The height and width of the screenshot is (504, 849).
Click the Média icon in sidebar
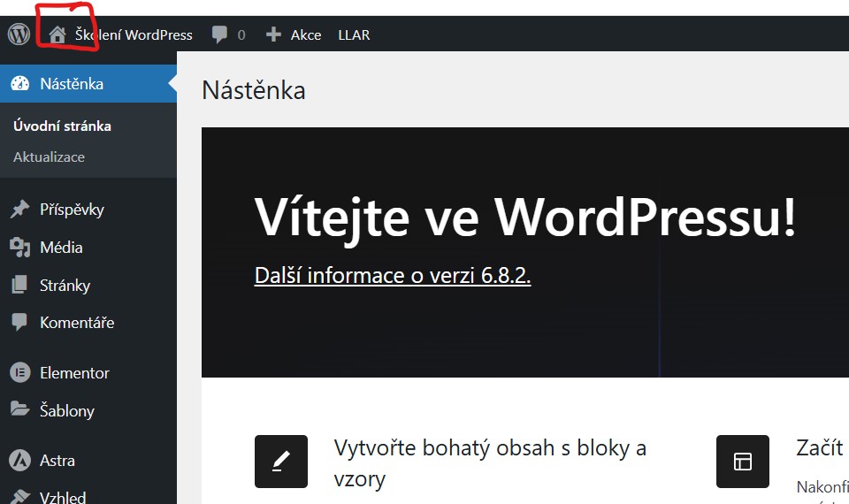19,248
